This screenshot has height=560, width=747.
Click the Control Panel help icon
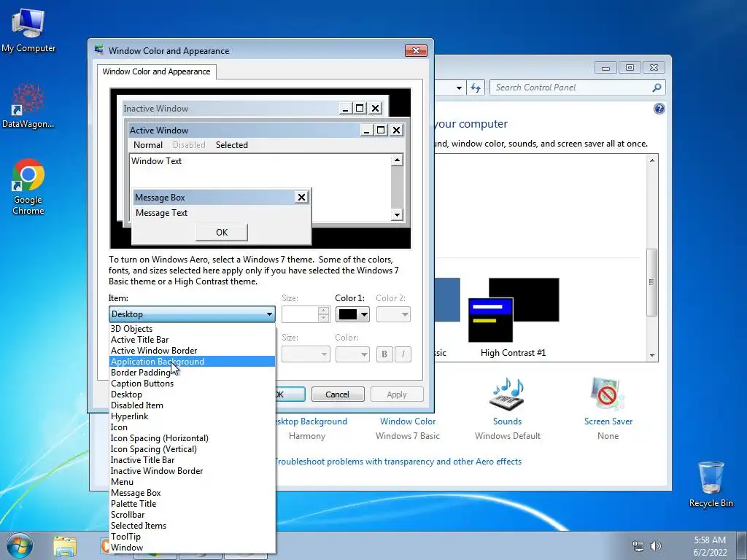(x=659, y=109)
